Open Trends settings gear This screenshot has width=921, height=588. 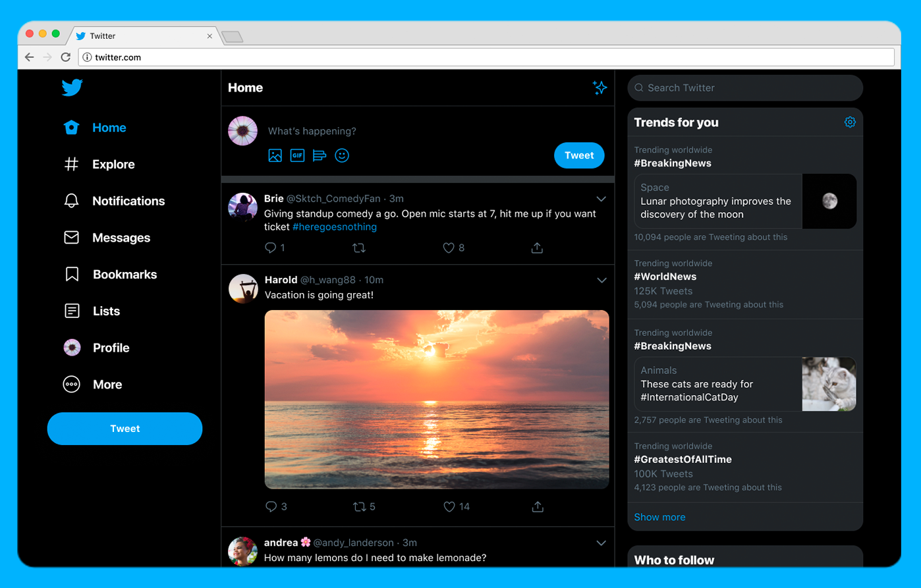click(x=850, y=122)
